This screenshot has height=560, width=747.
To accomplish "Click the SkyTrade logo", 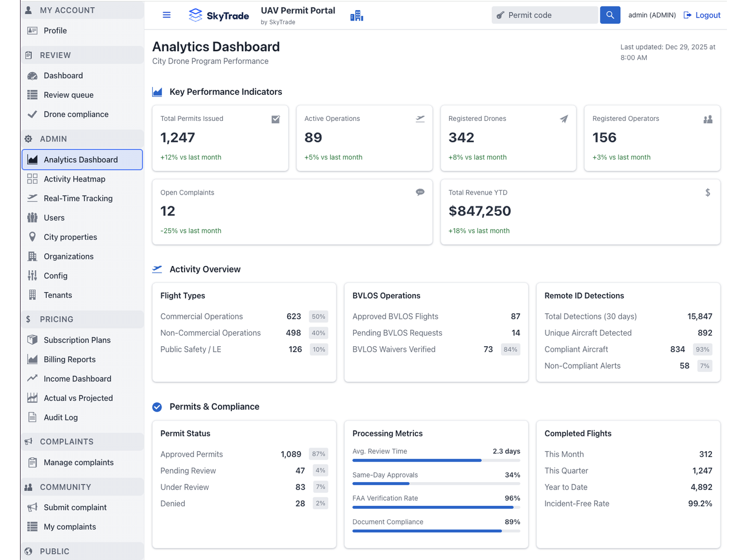I will coord(218,15).
